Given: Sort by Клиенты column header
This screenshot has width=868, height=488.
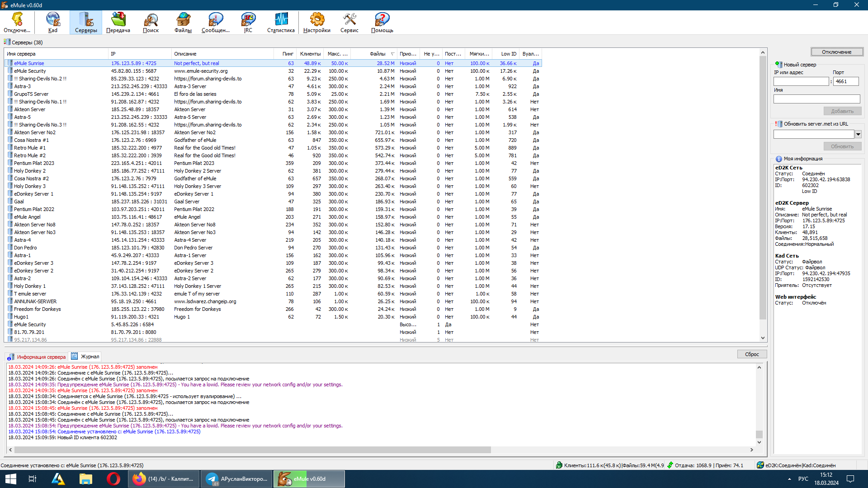Looking at the screenshot, I should (310, 54).
